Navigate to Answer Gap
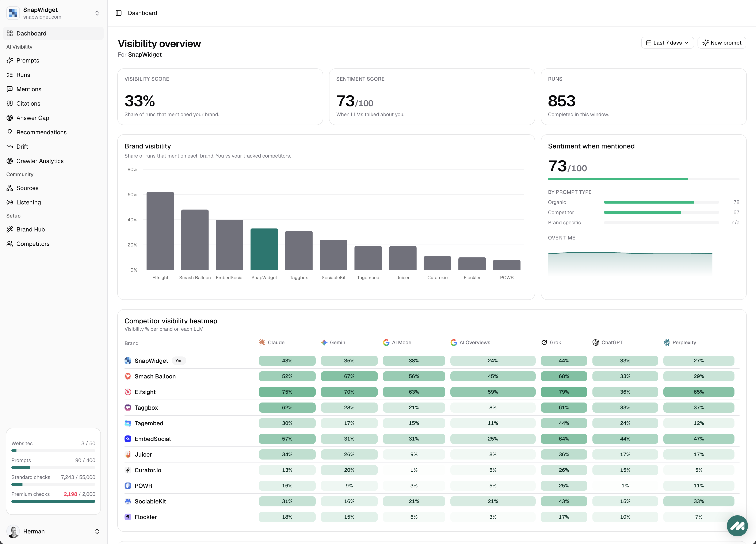This screenshot has height=544, width=756. point(53,118)
